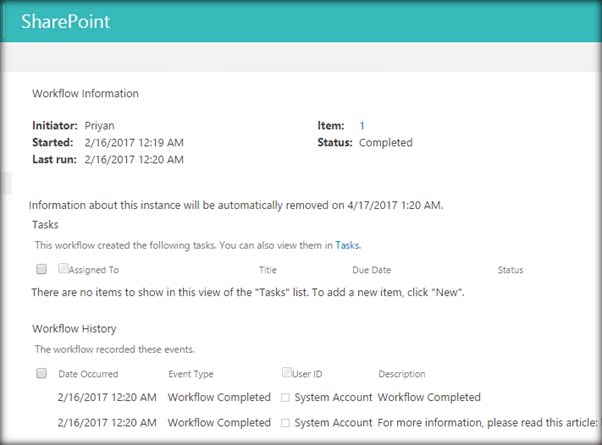
Task: Click the Due Date column header
Action: tap(372, 270)
